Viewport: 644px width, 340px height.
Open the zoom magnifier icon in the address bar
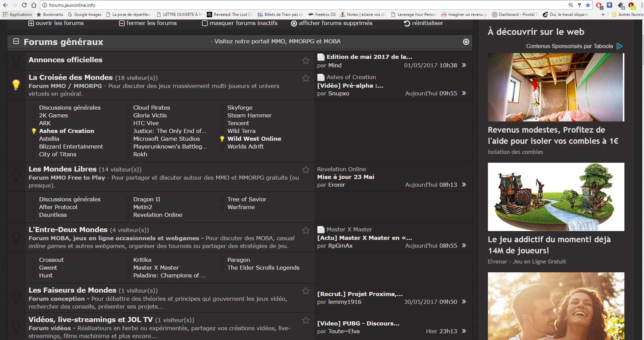tap(571, 5)
